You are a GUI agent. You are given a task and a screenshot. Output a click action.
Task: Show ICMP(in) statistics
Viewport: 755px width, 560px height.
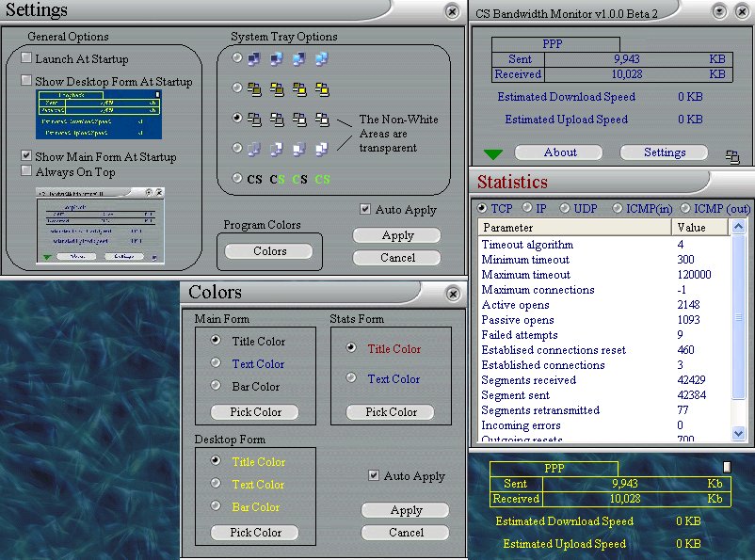pyautogui.click(x=618, y=208)
